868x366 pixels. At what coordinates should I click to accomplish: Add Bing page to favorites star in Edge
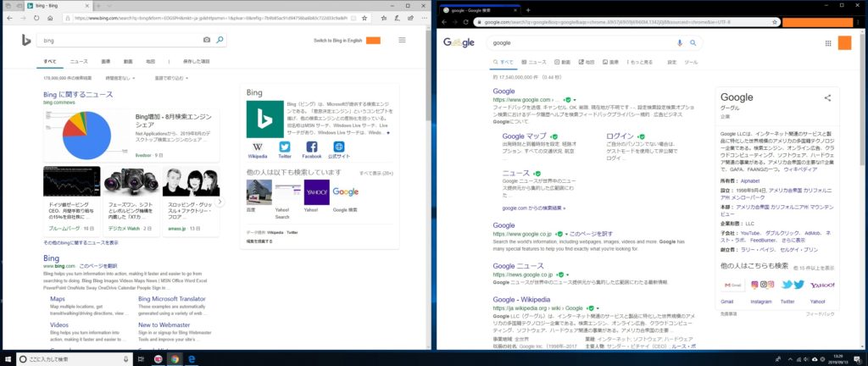click(x=364, y=18)
